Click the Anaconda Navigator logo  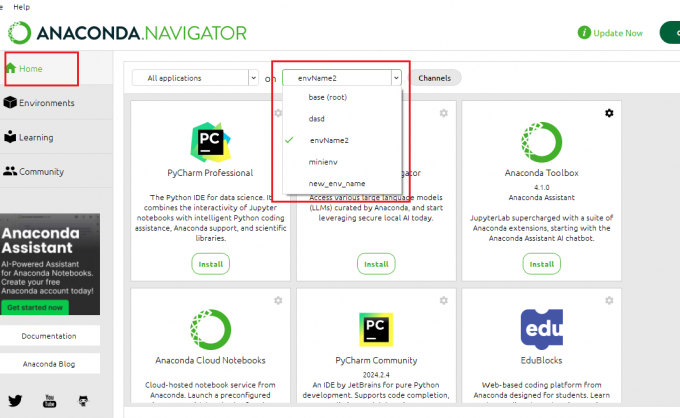click(x=128, y=33)
